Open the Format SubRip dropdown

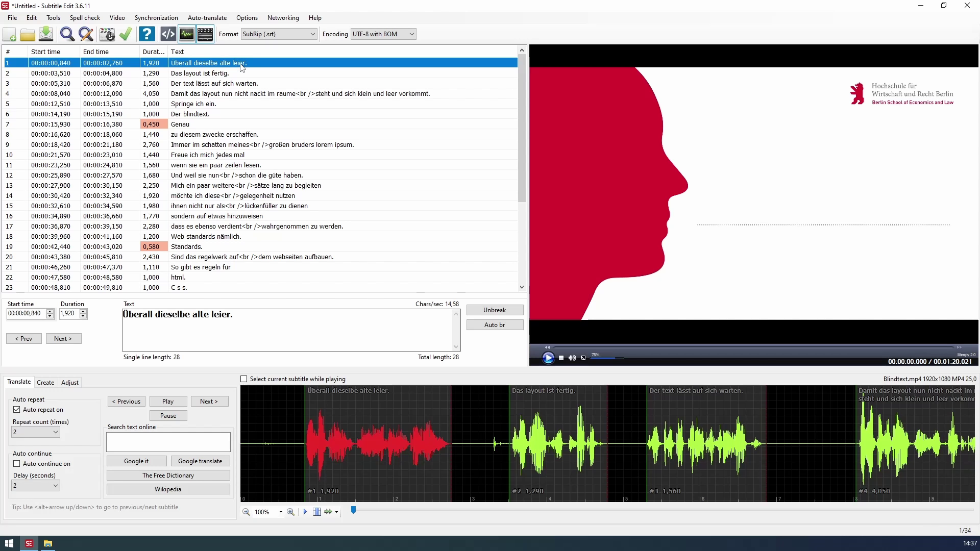pos(279,34)
